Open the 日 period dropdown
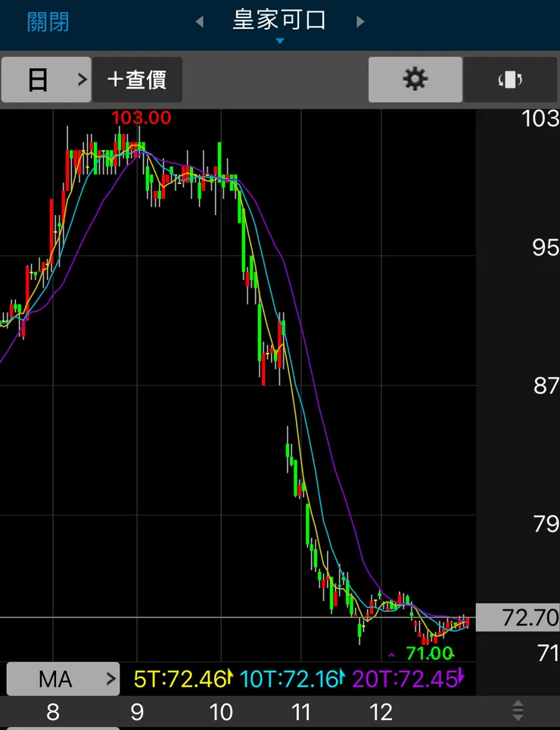The height and width of the screenshot is (730, 560). (x=46, y=80)
